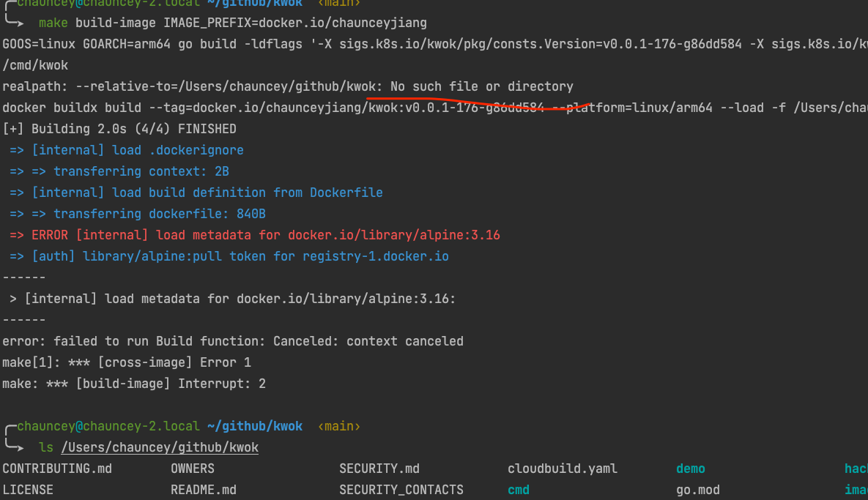This screenshot has width=868, height=500.
Task: Click 'transferring context: 2B' line
Action: click(119, 171)
